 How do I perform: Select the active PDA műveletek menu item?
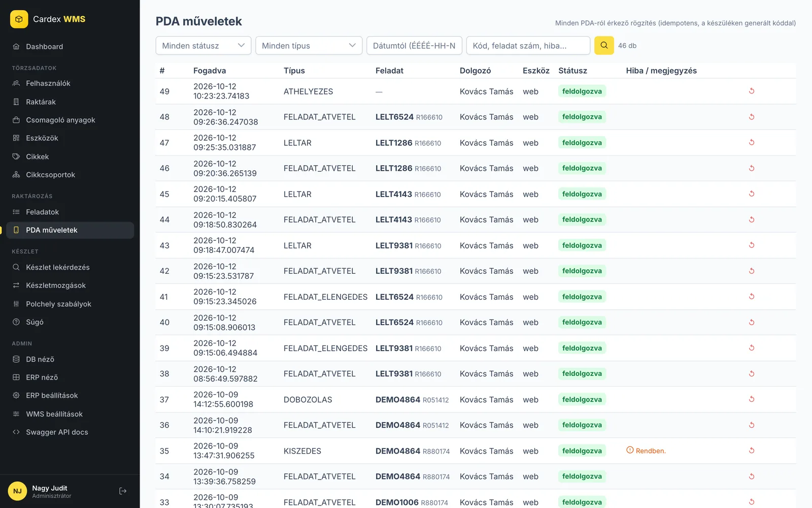(70, 230)
